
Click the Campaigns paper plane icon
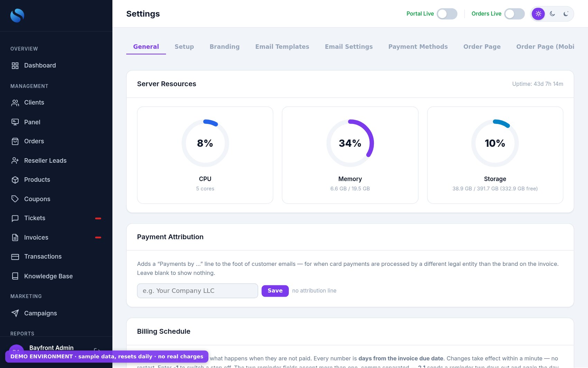15,313
